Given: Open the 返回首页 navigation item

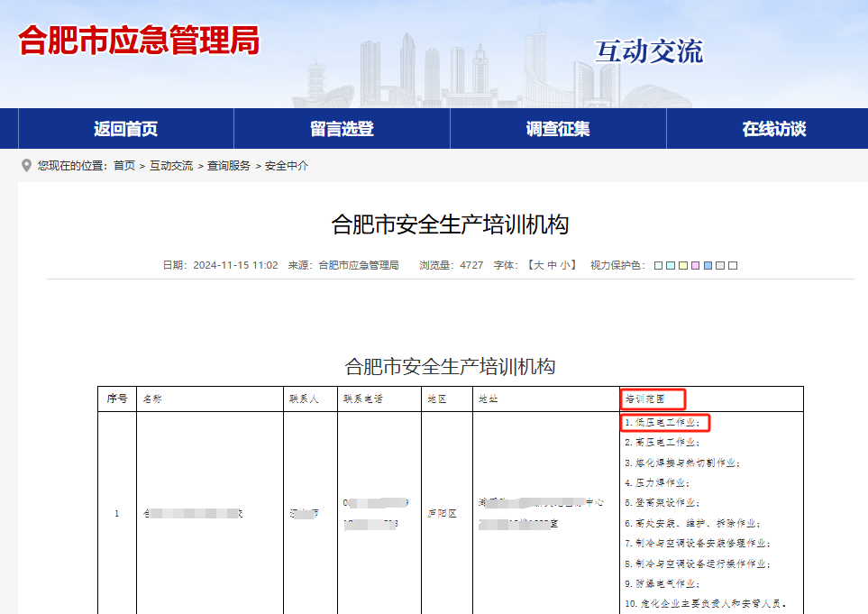Looking at the screenshot, I should coord(125,129).
